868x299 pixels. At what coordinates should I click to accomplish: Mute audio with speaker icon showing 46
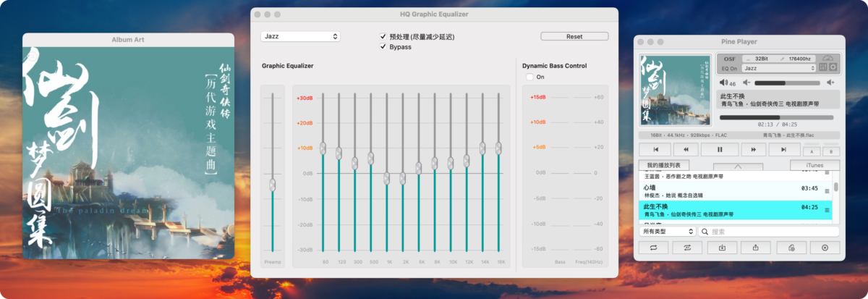pyautogui.click(x=724, y=83)
